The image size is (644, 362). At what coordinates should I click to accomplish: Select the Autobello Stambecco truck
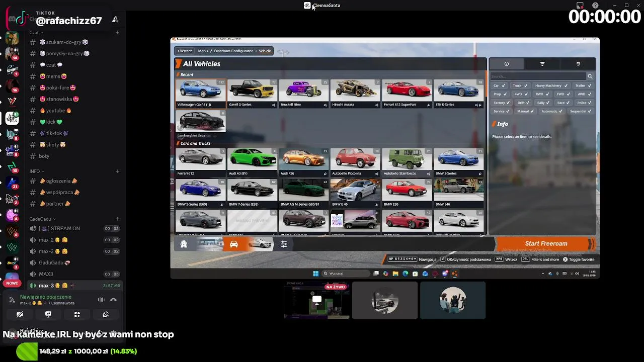pyautogui.click(x=407, y=162)
